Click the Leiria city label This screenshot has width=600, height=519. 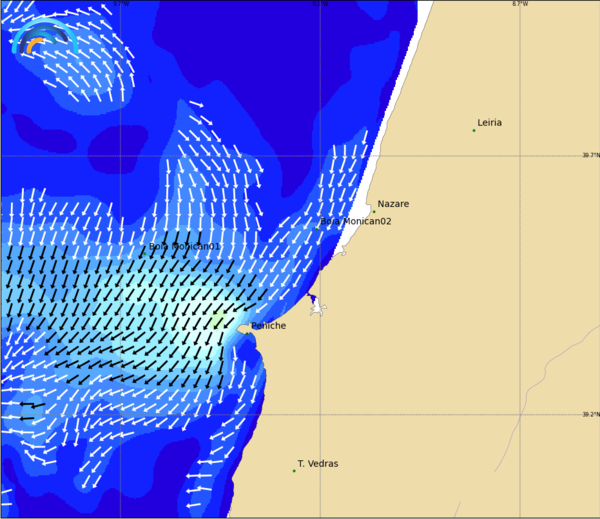click(490, 123)
